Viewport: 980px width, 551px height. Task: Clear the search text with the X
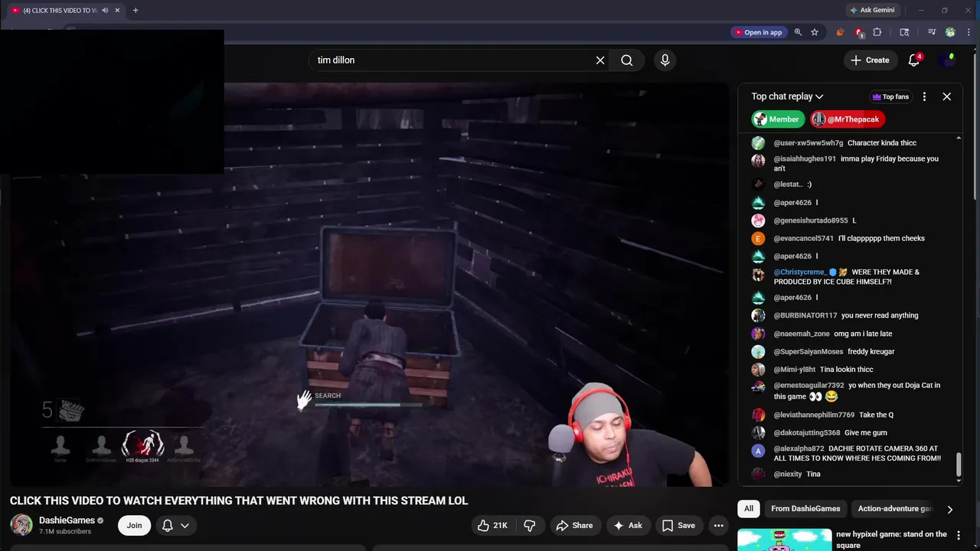coord(600,60)
